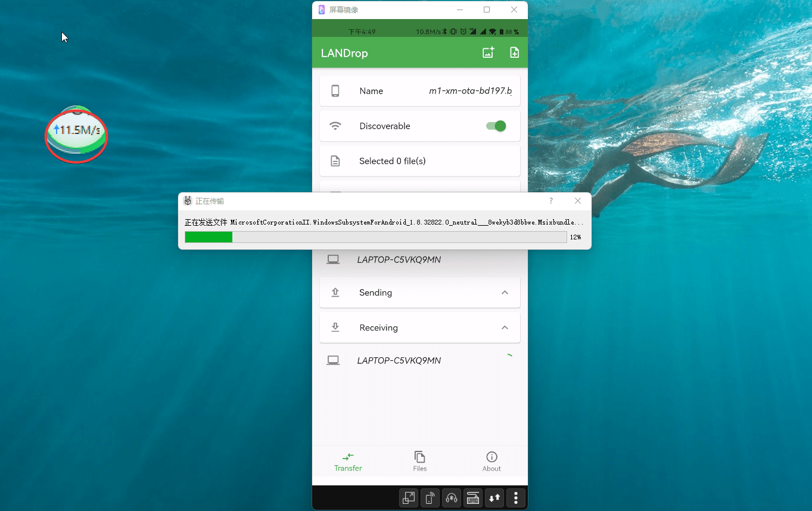Switch to the Transfer tab

tap(348, 462)
